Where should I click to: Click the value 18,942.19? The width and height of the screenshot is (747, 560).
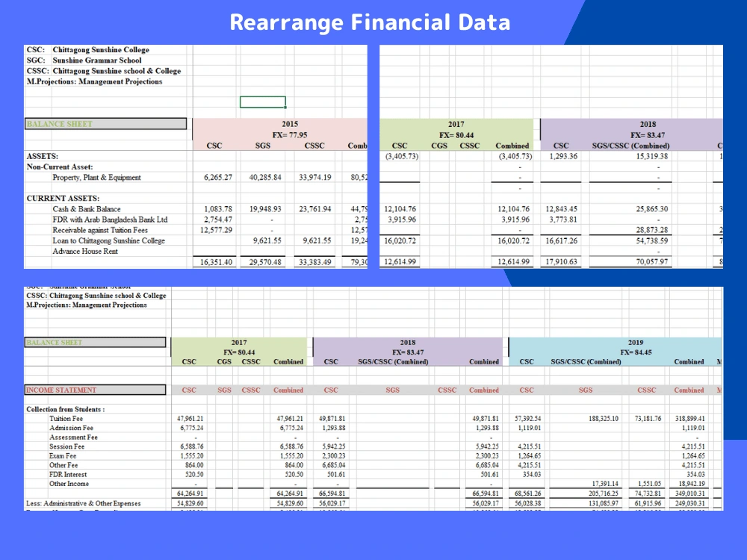point(692,484)
